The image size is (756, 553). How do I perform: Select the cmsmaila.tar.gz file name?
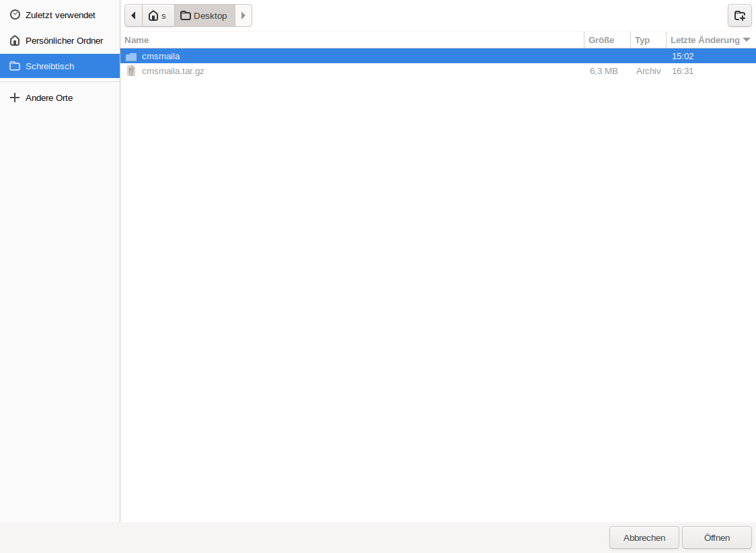coord(173,71)
